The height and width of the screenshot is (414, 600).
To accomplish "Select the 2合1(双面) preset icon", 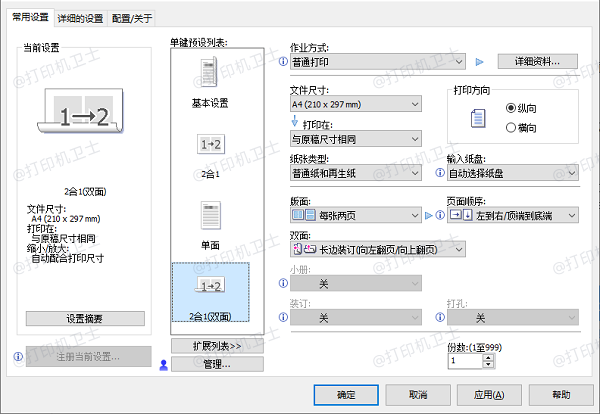I will point(210,285).
